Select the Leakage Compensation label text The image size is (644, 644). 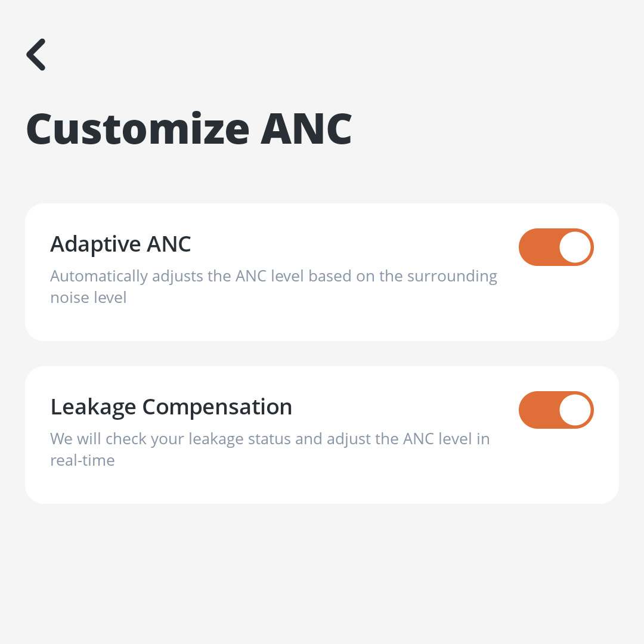click(171, 407)
